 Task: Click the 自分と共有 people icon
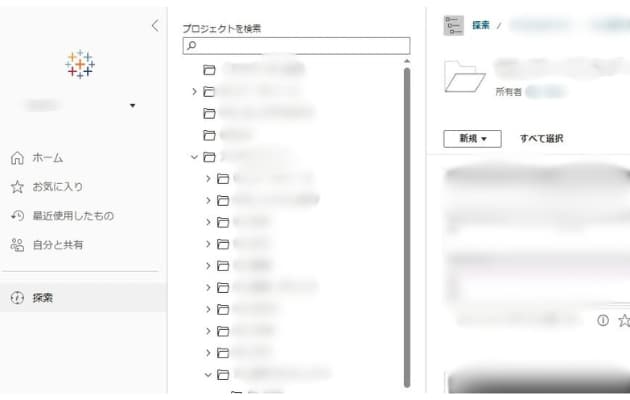tap(17, 245)
